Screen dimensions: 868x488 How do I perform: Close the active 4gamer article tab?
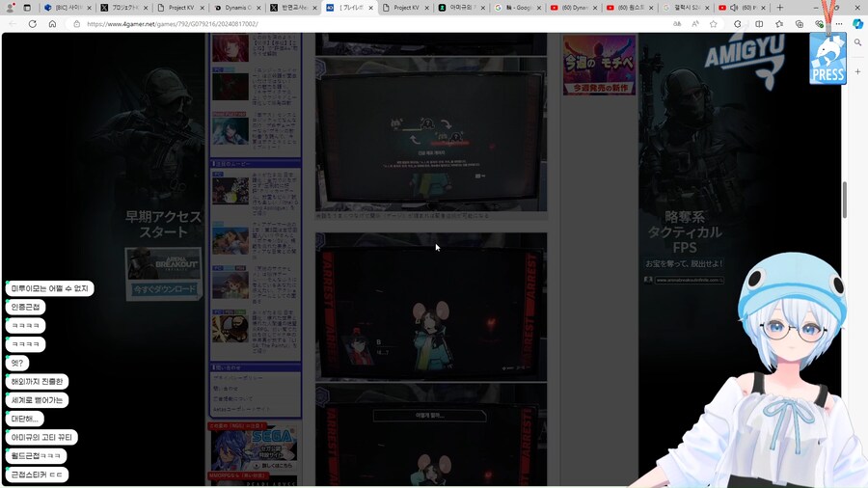[371, 8]
